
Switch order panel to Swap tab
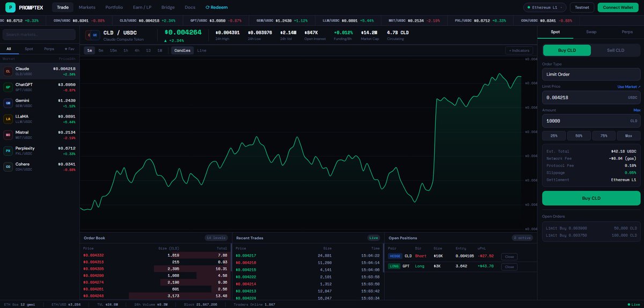pyautogui.click(x=591, y=32)
